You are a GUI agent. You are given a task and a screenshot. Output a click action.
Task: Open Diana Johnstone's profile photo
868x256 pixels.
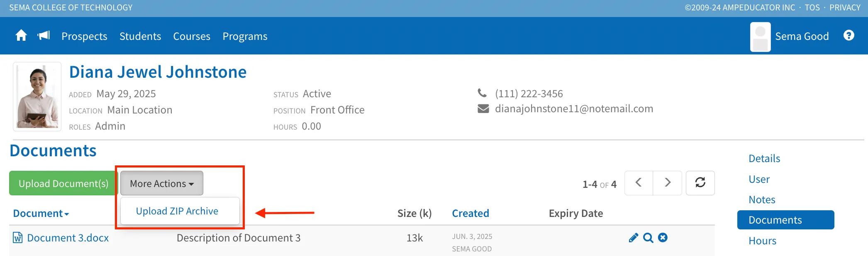click(x=37, y=97)
